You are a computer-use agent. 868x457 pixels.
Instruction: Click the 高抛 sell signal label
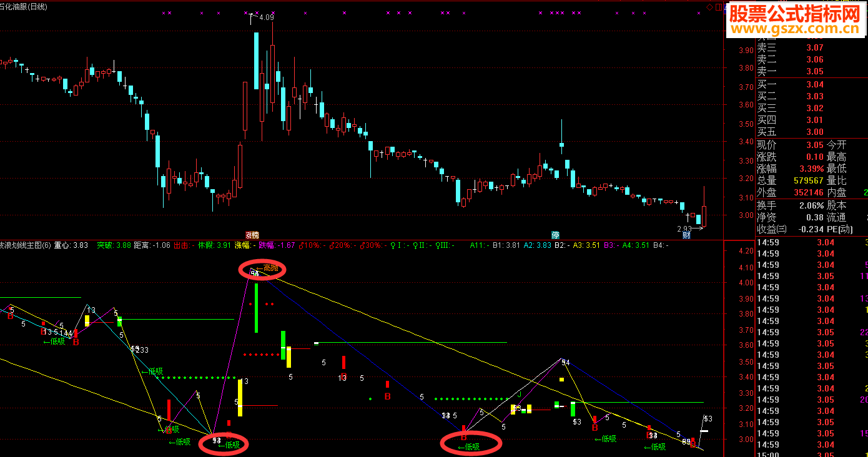[x=267, y=268]
